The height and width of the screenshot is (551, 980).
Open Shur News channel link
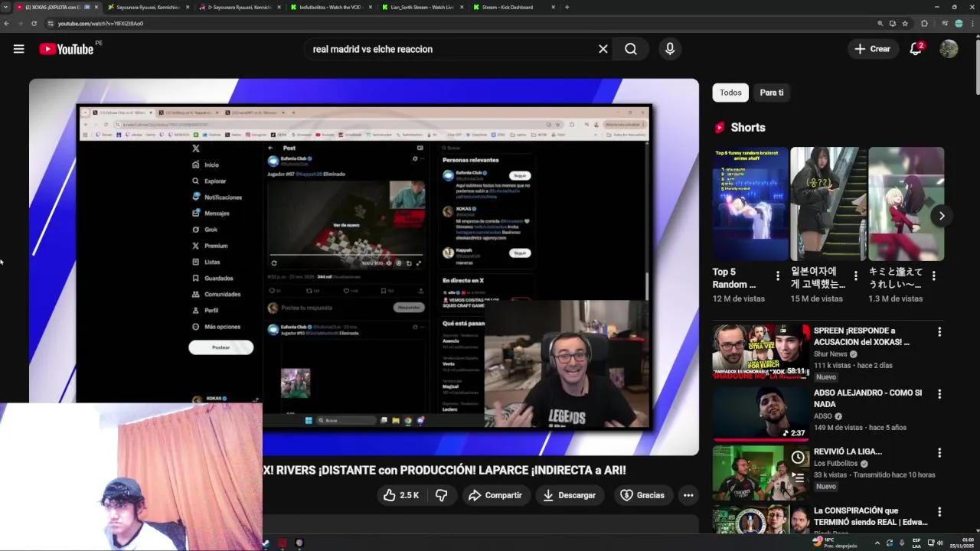(x=831, y=354)
